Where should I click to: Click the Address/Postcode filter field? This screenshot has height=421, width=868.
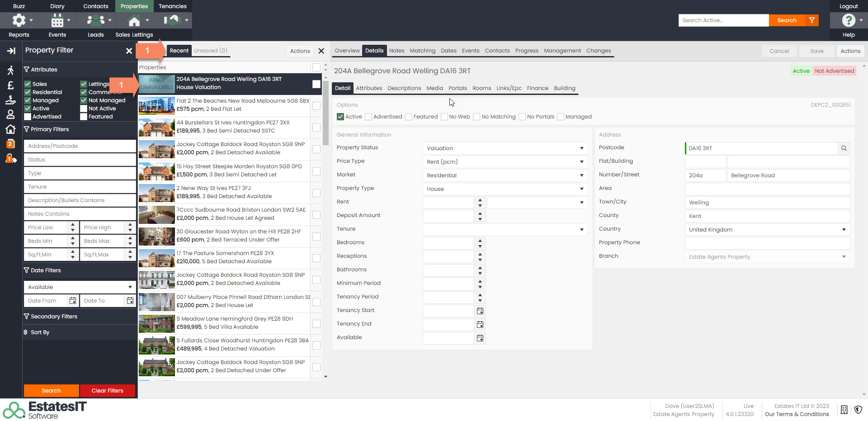coord(80,146)
